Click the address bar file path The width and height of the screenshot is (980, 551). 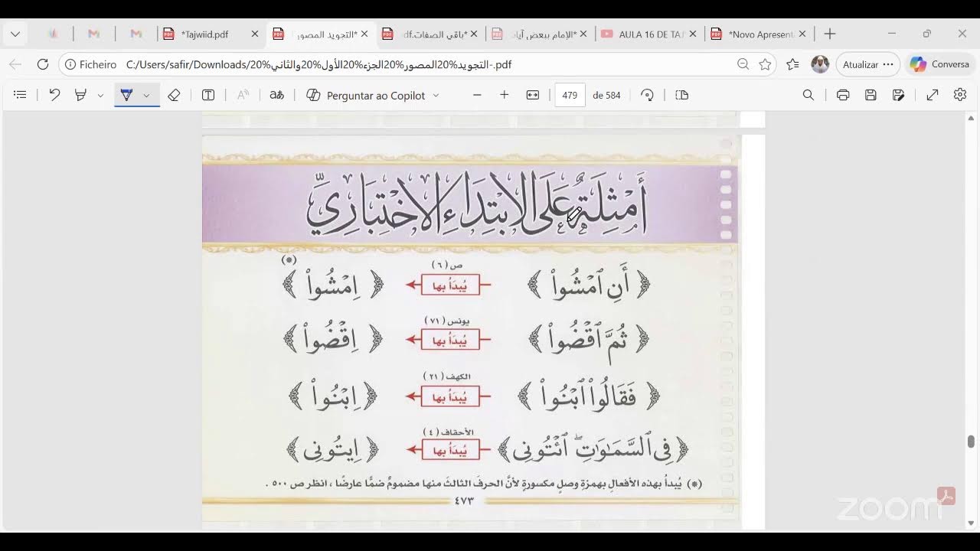pos(318,64)
